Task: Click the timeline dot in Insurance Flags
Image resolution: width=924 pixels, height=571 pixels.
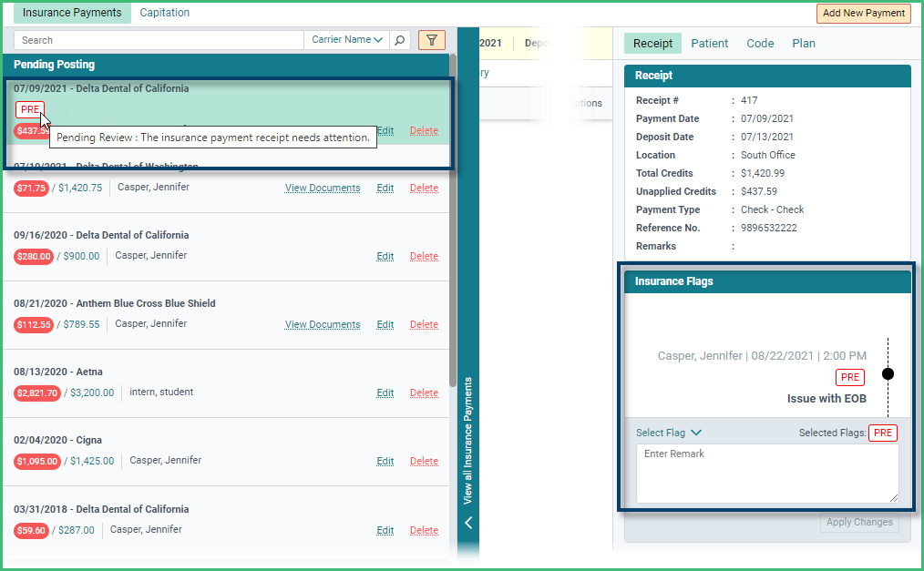Action: (888, 373)
